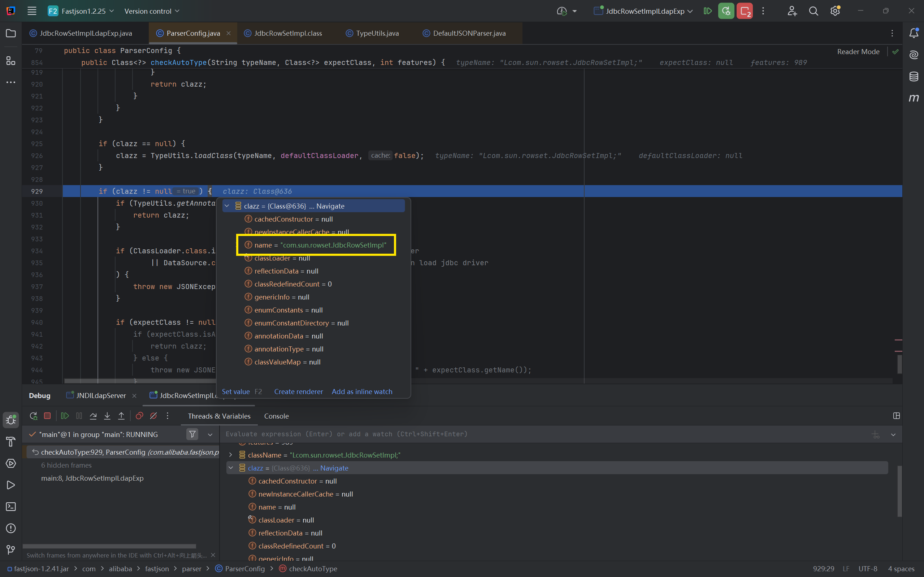Switch to the Console tab
The width and height of the screenshot is (924, 577).
tap(277, 416)
